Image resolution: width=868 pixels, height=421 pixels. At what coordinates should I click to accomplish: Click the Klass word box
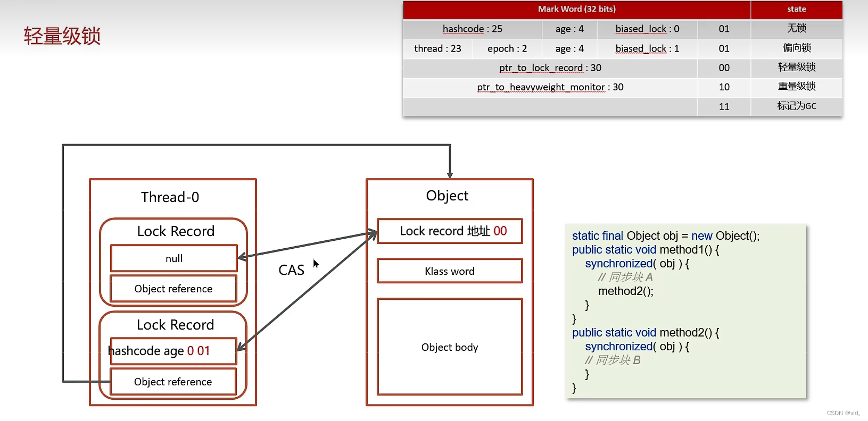tap(450, 271)
